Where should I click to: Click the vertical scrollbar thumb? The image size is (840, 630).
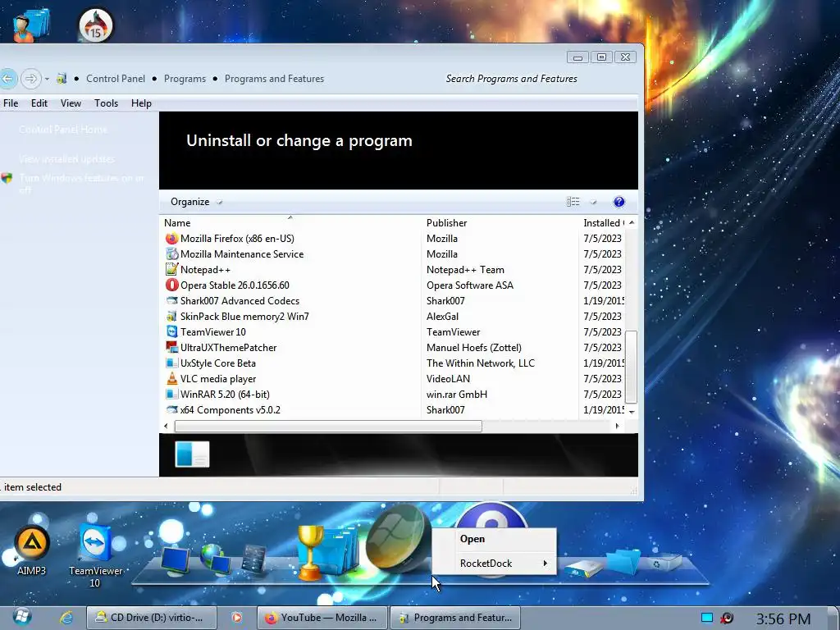pyautogui.click(x=631, y=367)
